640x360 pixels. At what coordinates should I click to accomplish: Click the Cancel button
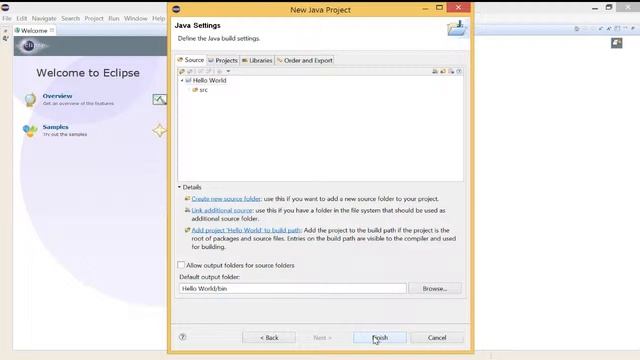(437, 338)
